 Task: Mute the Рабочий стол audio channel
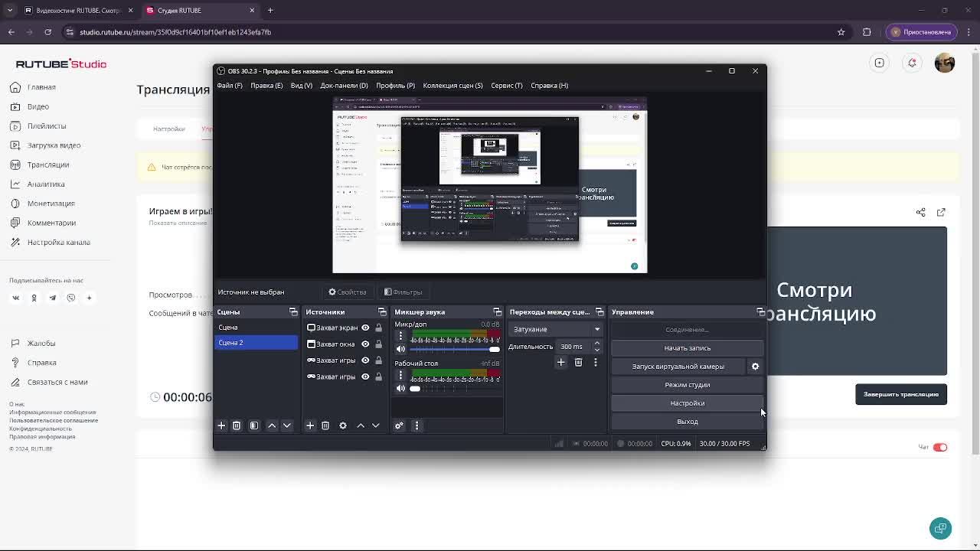pos(400,389)
